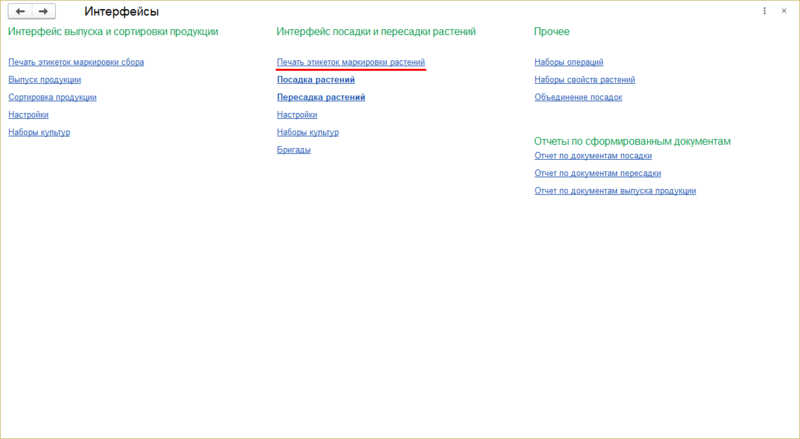The height and width of the screenshot is (439, 800).
Task: Open the Выпуск продукции link
Action: [x=44, y=80]
